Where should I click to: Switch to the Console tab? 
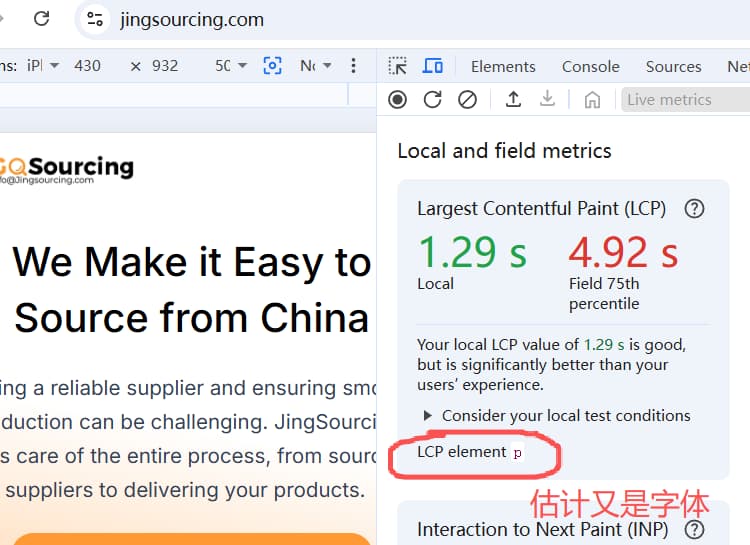point(591,67)
